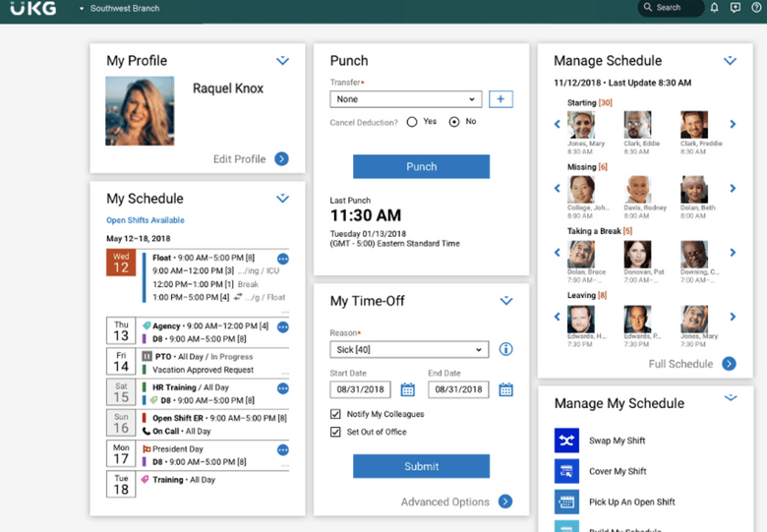Viewport: 767px width, 532px height.
Task: Show previous employees in Missing row
Action: [558, 188]
